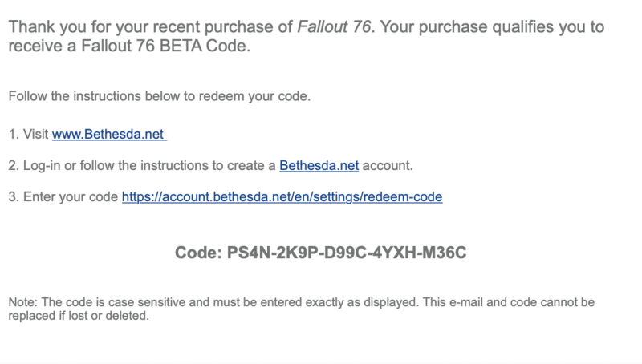The height and width of the screenshot is (364, 642).
Task: Open the www.Bethesda.net link in step 1
Action: click(109, 134)
